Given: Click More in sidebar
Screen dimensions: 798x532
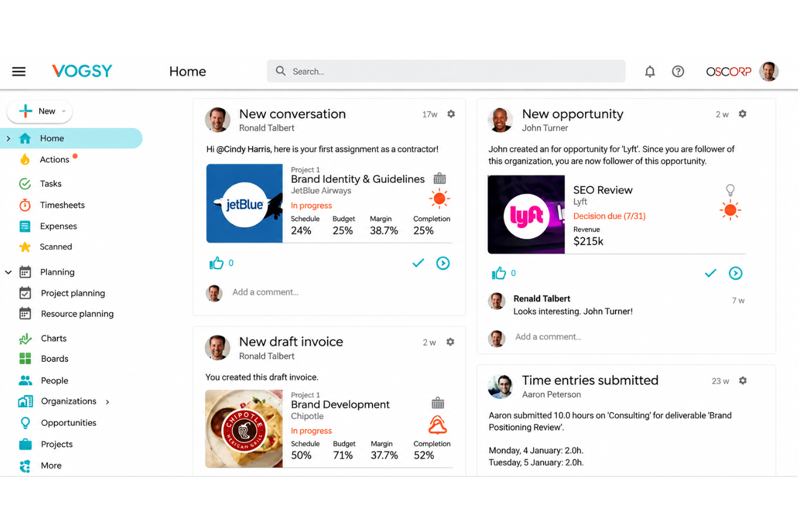Looking at the screenshot, I should pyautogui.click(x=51, y=466).
